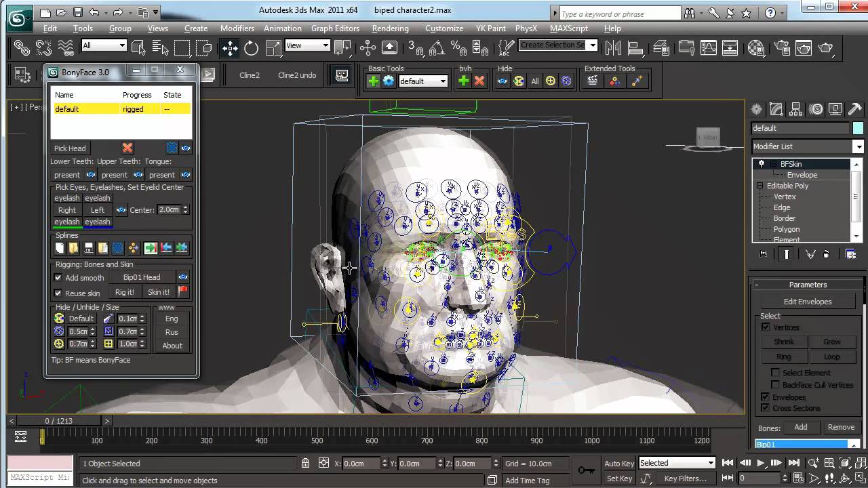Open the Material Editor icon
The width and height of the screenshot is (868, 488).
pos(756,47)
